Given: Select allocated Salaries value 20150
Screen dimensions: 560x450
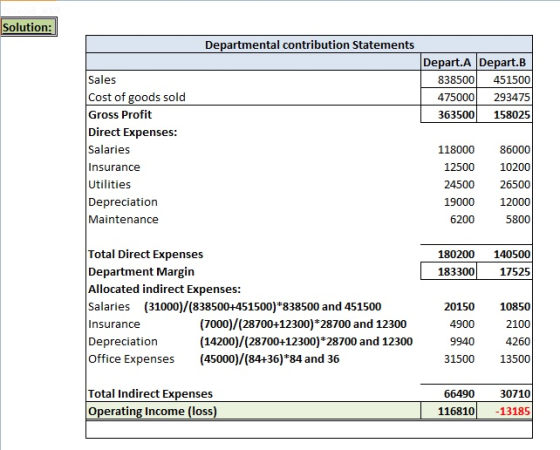Looking at the screenshot, I should click(459, 306).
